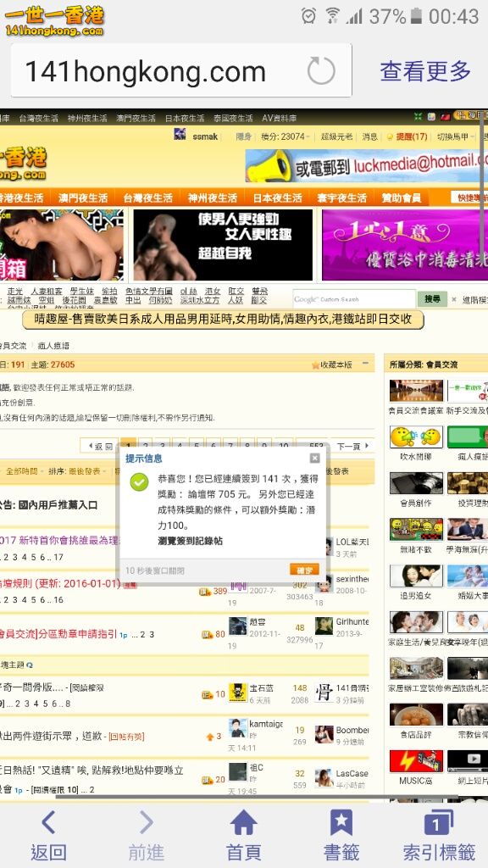This screenshot has width=488, height=868.
Task: Open the 投資理財 board icon
Action: tap(468, 483)
